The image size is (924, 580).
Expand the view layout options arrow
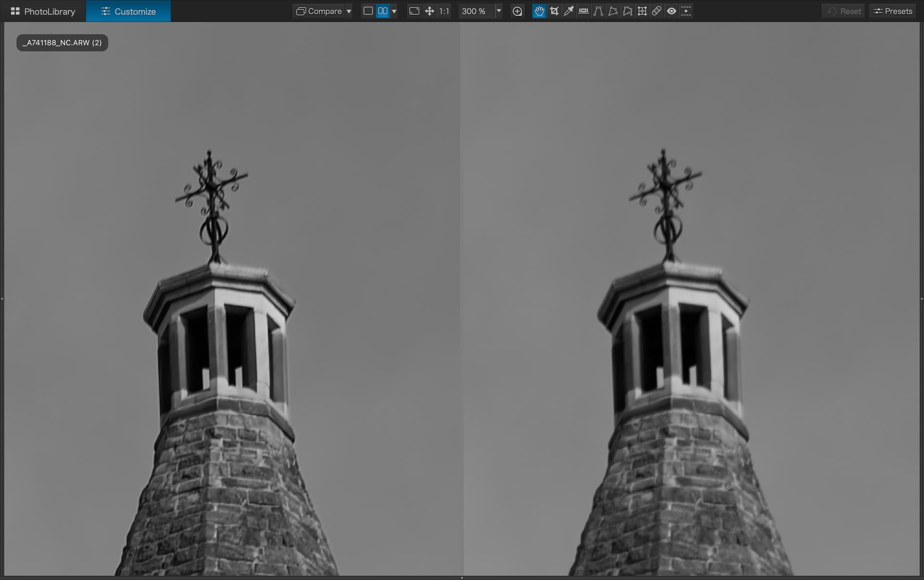pyautogui.click(x=394, y=11)
